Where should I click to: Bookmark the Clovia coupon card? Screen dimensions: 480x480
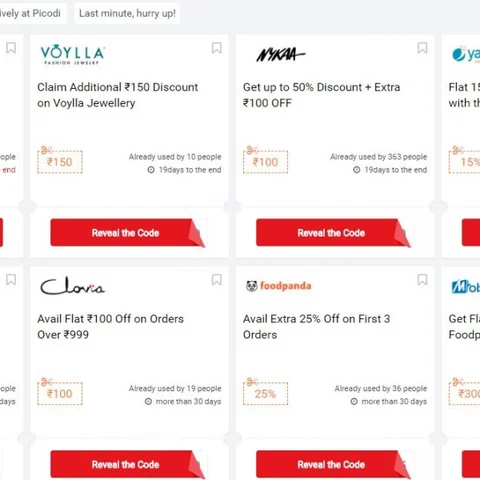217,280
